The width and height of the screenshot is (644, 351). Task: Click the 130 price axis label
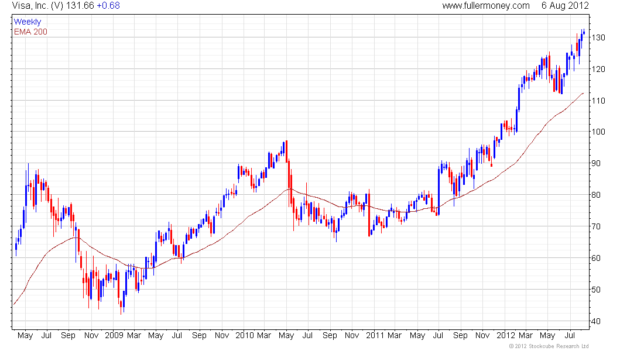click(x=598, y=37)
